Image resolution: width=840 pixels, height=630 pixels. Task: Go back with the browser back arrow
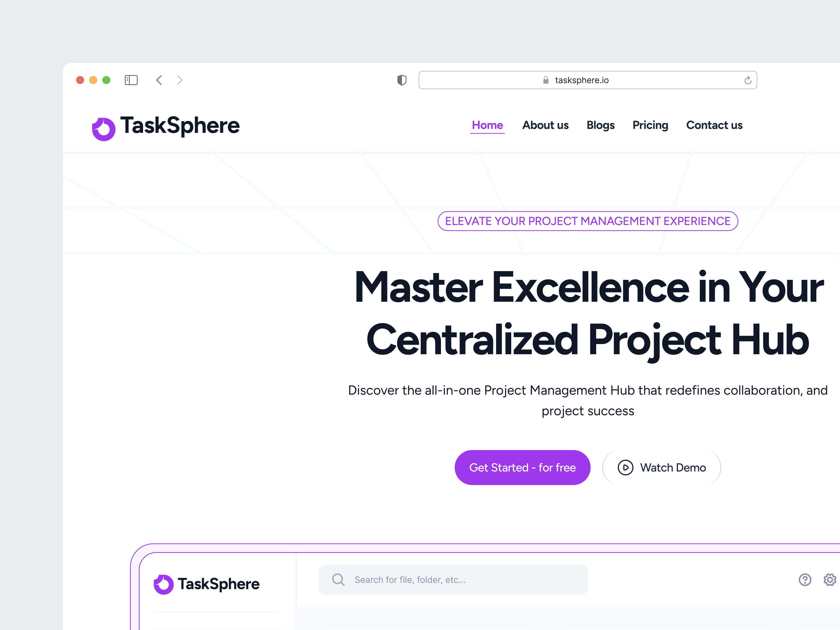click(159, 80)
